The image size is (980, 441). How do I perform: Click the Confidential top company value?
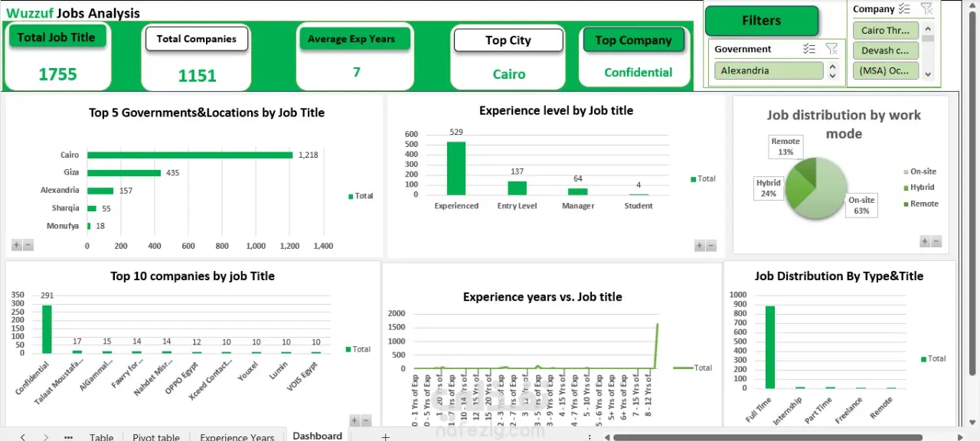tap(639, 73)
